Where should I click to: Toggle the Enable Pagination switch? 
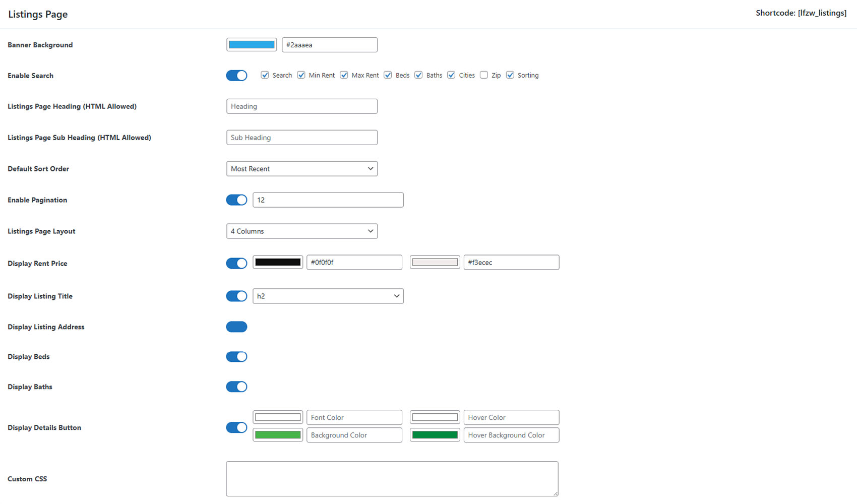pos(236,200)
